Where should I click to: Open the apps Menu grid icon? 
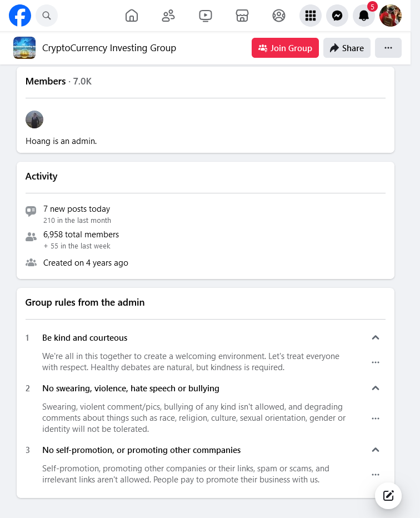coord(311,16)
